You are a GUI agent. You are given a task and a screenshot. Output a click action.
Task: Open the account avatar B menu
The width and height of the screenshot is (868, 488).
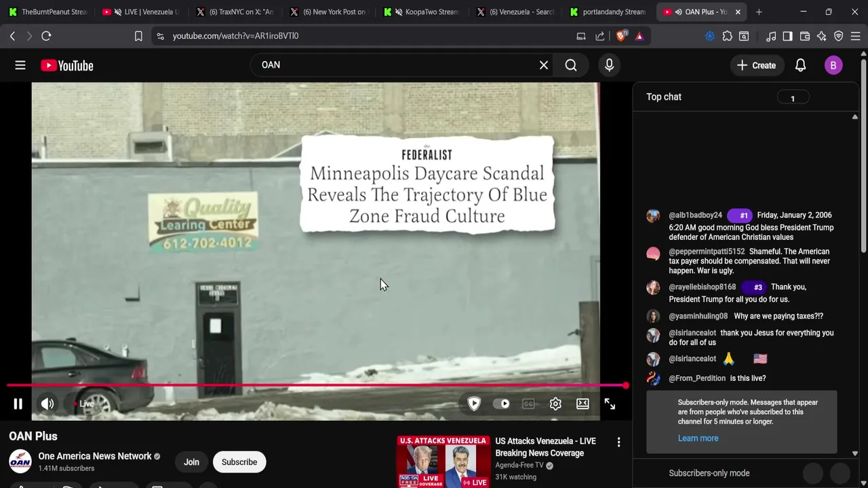833,65
